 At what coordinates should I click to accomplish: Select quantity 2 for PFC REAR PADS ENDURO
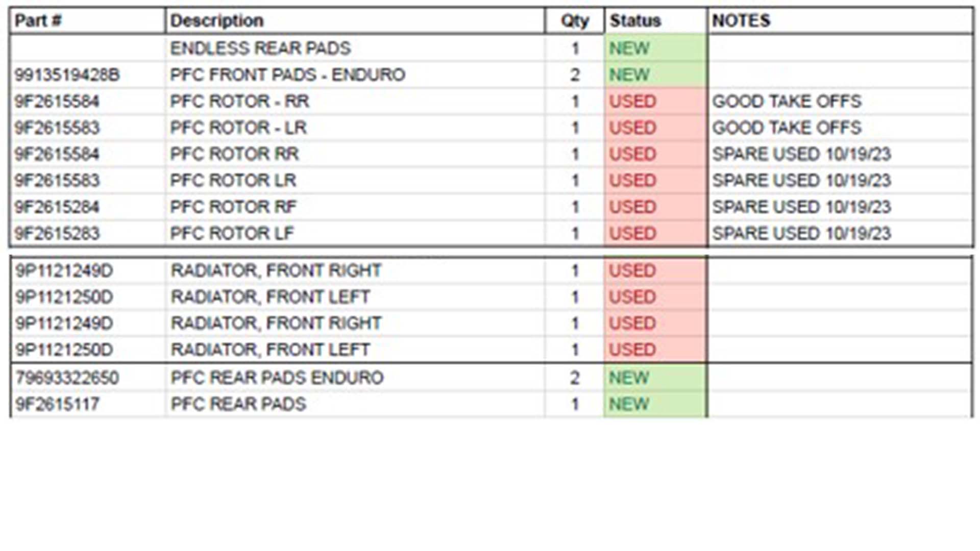pos(575,378)
